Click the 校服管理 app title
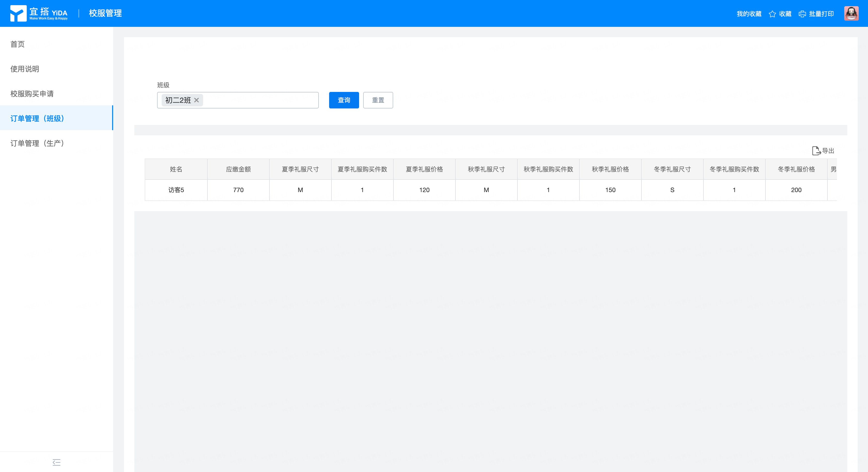 click(105, 13)
